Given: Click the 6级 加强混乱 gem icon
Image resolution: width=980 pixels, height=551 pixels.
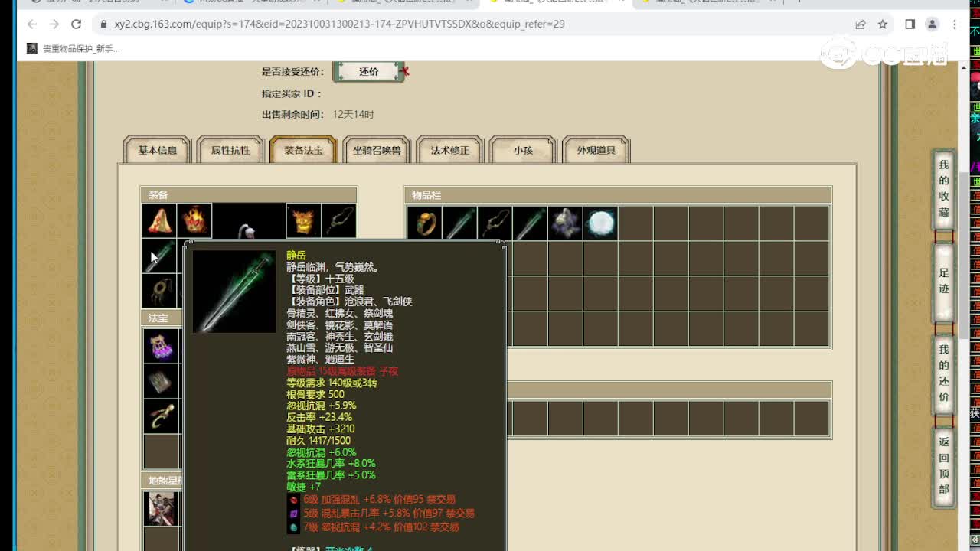Looking at the screenshot, I should click(x=293, y=500).
